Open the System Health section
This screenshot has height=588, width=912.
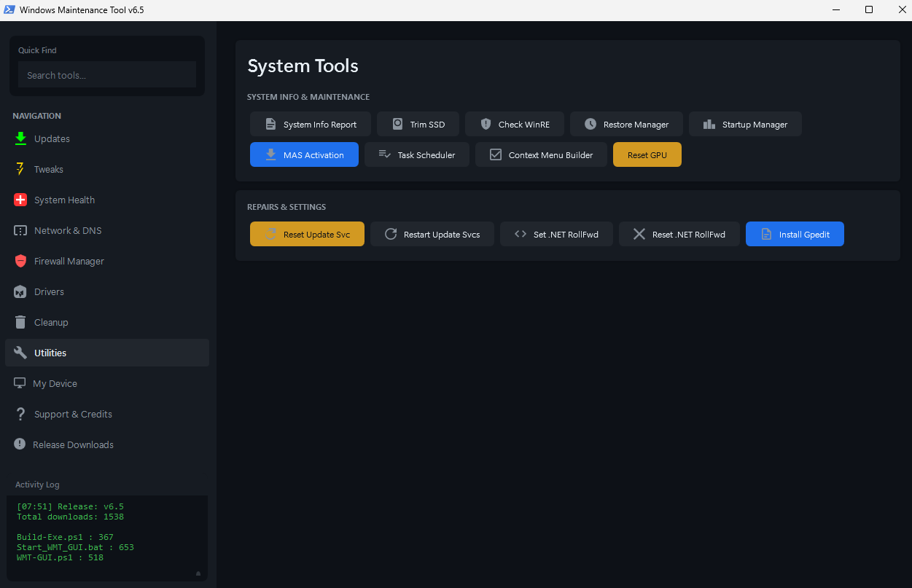[x=107, y=200]
